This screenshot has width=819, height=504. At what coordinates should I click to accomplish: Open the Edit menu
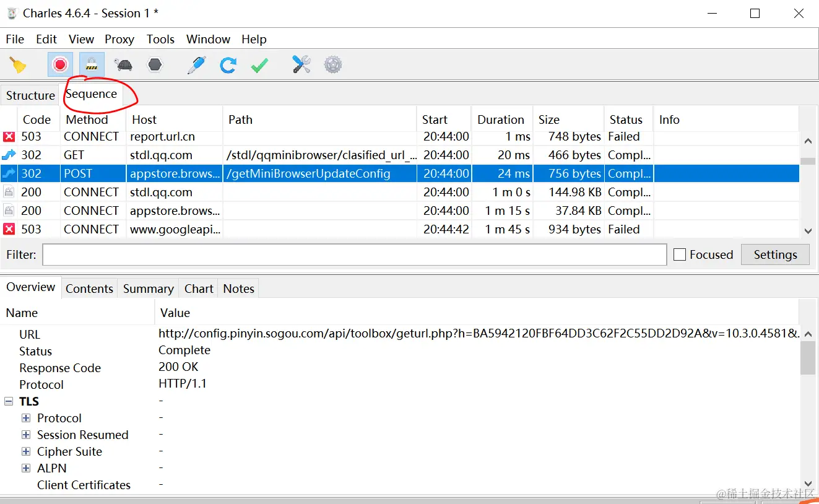pos(46,39)
